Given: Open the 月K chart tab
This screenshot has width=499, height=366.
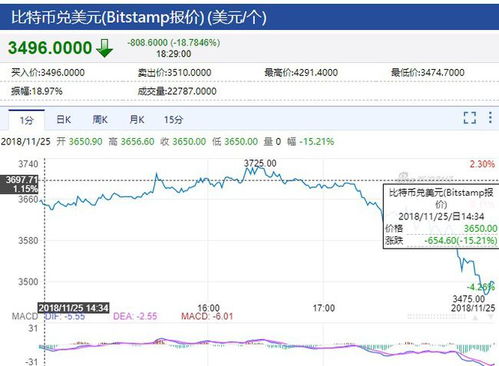Looking at the screenshot, I should pyautogui.click(x=137, y=120).
